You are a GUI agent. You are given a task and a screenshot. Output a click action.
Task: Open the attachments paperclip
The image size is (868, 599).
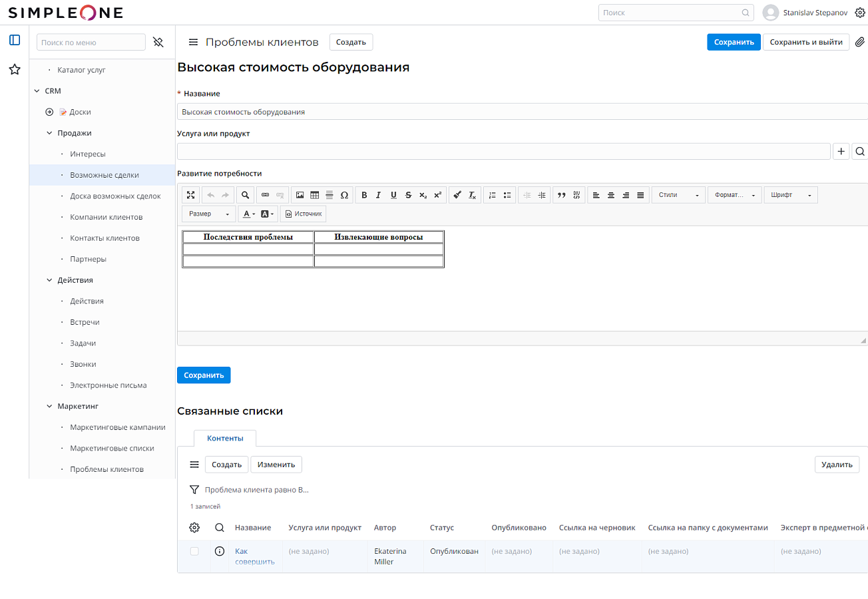click(859, 42)
